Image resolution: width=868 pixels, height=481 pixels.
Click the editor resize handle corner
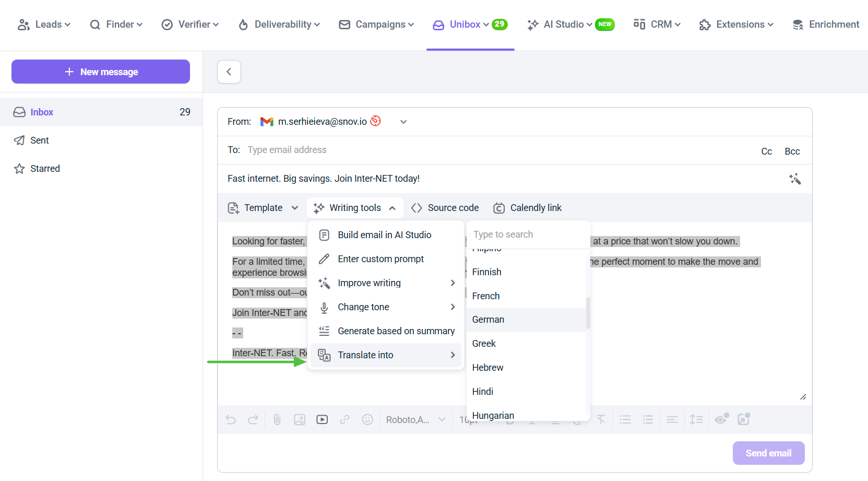[x=803, y=397]
